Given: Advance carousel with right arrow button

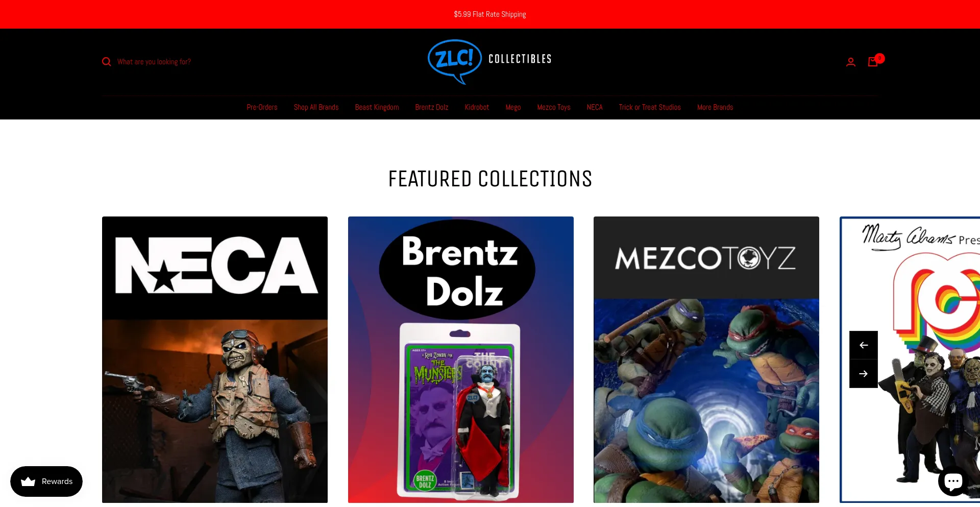Looking at the screenshot, I should (863, 374).
